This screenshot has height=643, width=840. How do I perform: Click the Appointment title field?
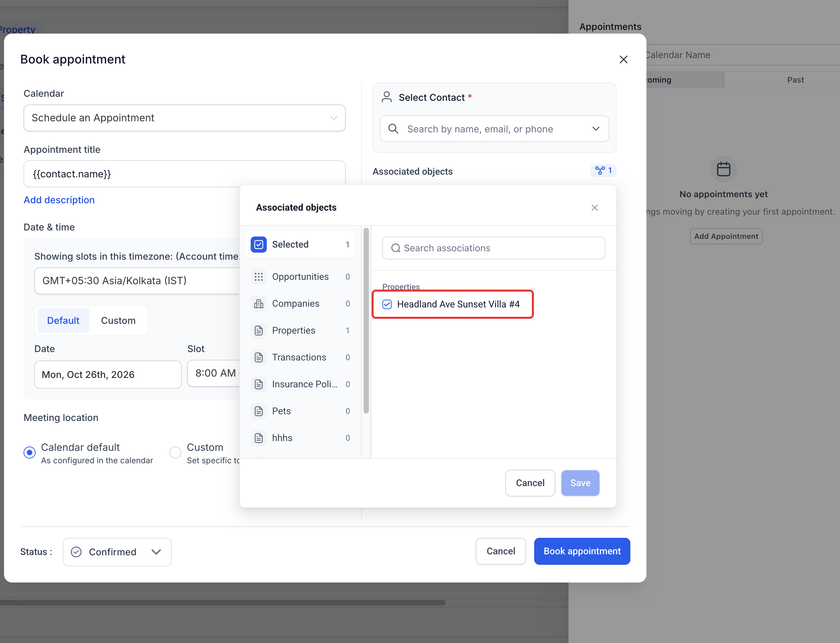point(184,174)
